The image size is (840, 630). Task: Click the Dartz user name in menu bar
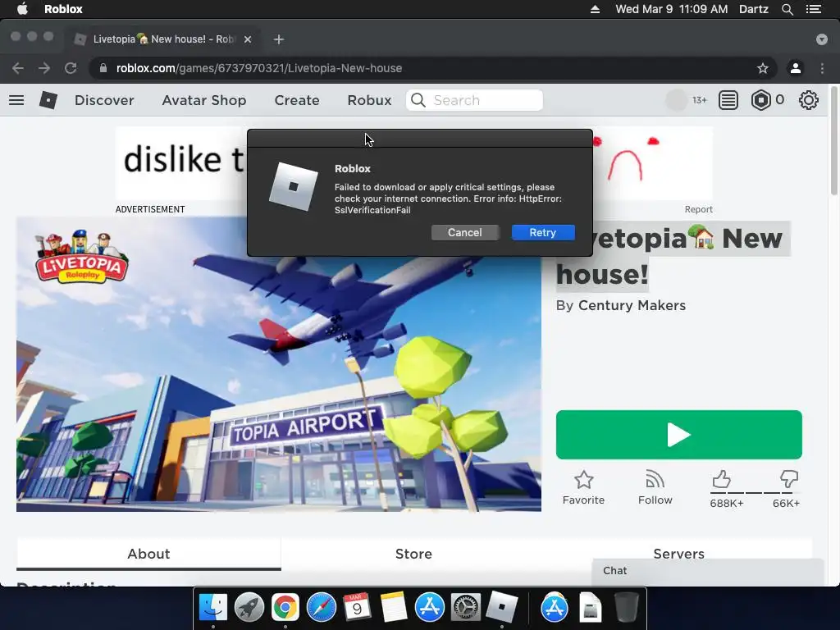coord(753,9)
